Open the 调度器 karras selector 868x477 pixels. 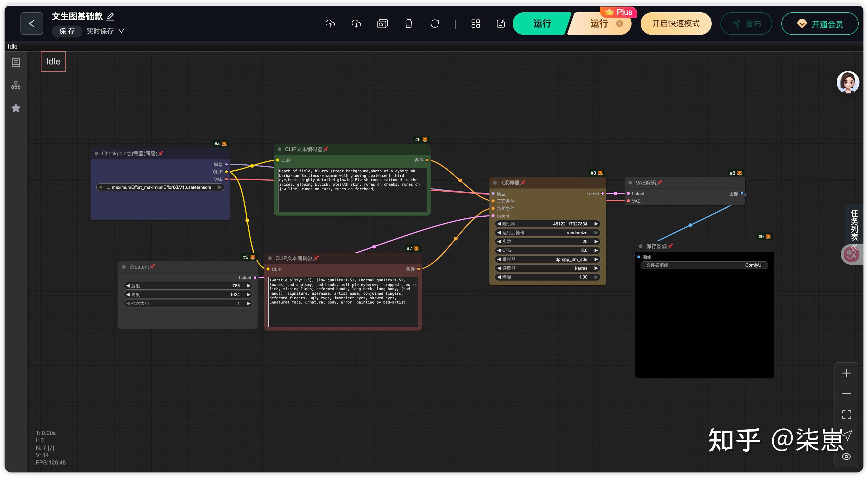547,268
